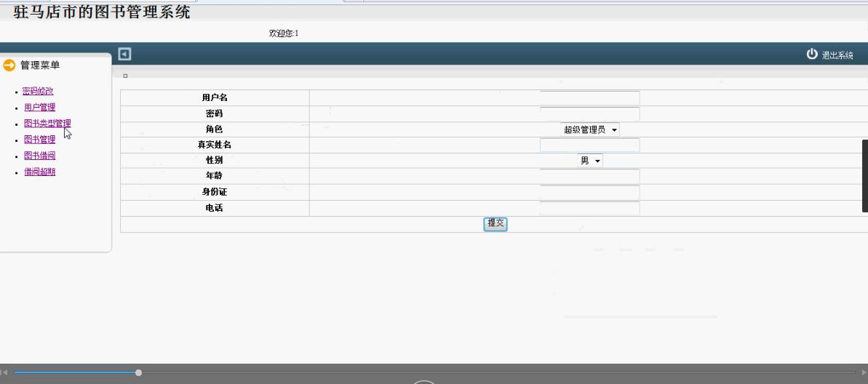
Task: Click the 管理菜单 heading text
Action: (40, 65)
